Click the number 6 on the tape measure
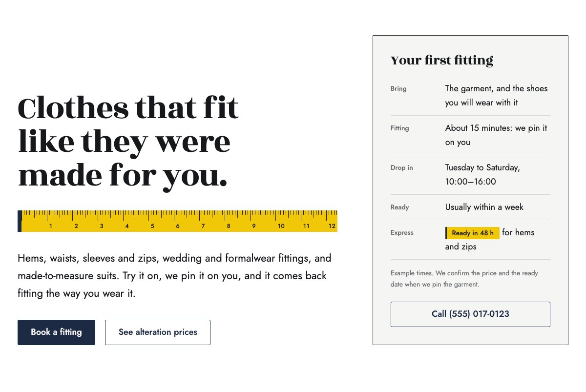The height and width of the screenshot is (392, 586). pos(178,226)
